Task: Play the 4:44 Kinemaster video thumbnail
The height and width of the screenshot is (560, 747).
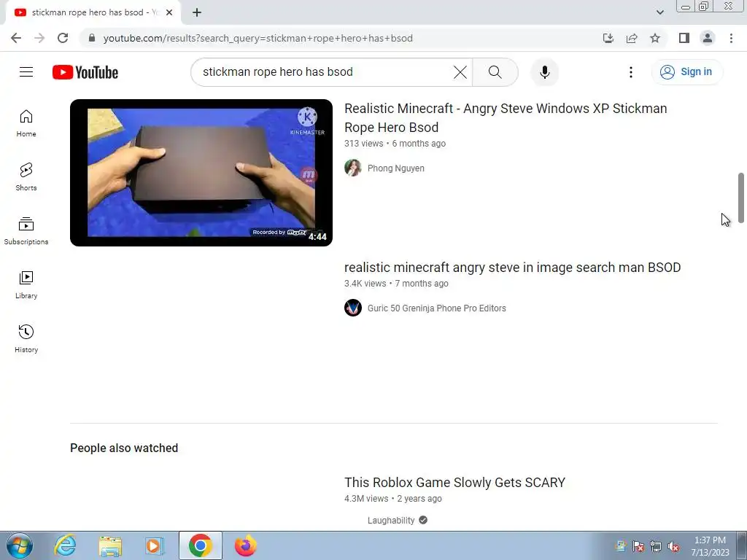Action: [x=201, y=172]
